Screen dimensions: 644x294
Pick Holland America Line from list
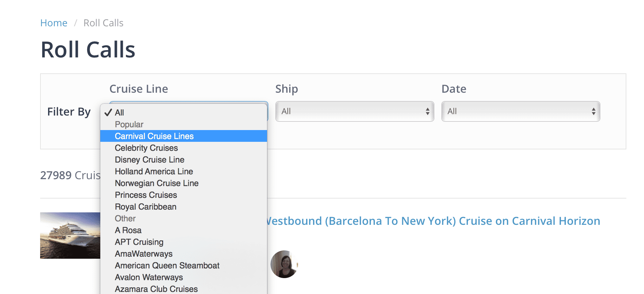(183, 171)
